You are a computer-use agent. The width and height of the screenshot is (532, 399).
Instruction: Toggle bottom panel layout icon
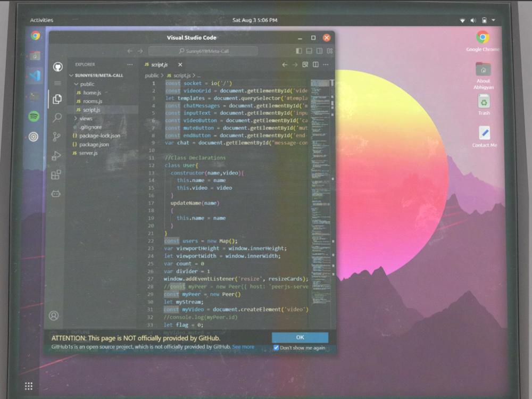[x=309, y=51]
